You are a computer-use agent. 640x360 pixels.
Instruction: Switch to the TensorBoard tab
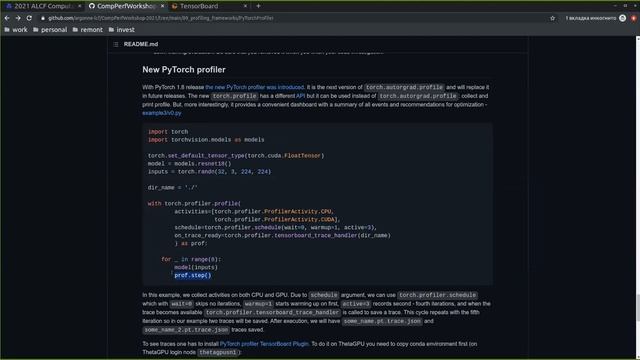[209, 6]
